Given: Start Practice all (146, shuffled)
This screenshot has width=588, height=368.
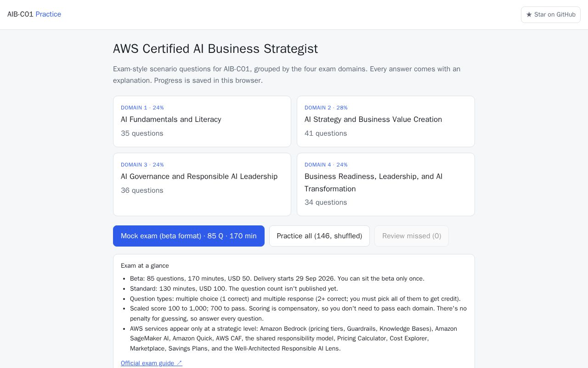Looking at the screenshot, I should click(x=319, y=236).
